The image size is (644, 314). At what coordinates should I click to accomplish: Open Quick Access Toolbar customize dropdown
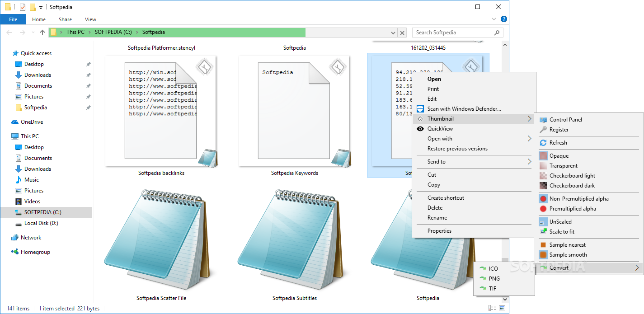click(41, 8)
